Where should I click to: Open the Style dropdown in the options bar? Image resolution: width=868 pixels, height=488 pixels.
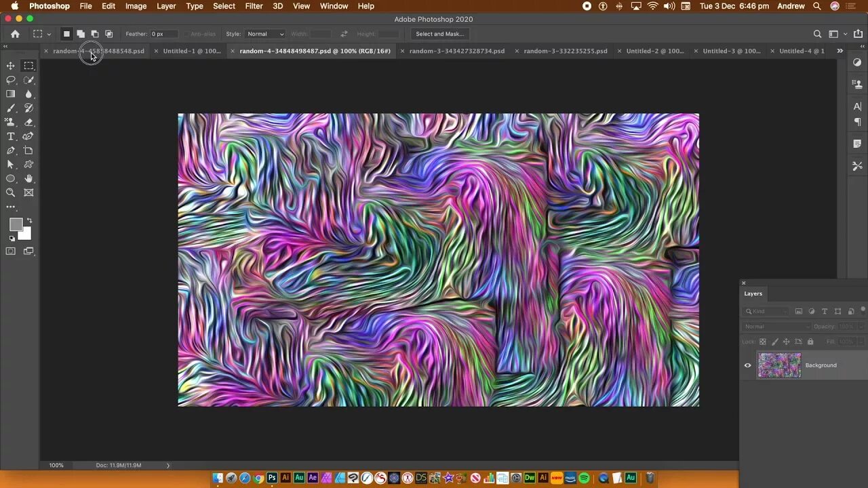(264, 34)
